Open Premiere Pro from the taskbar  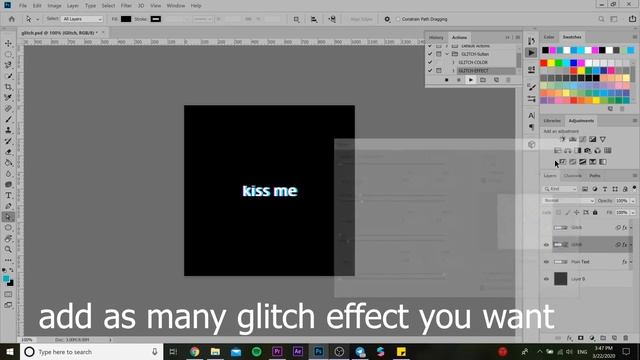point(277,351)
